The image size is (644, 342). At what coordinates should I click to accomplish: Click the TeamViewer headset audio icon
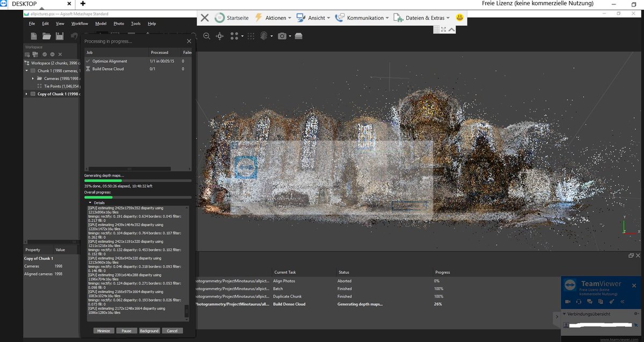[x=579, y=302]
